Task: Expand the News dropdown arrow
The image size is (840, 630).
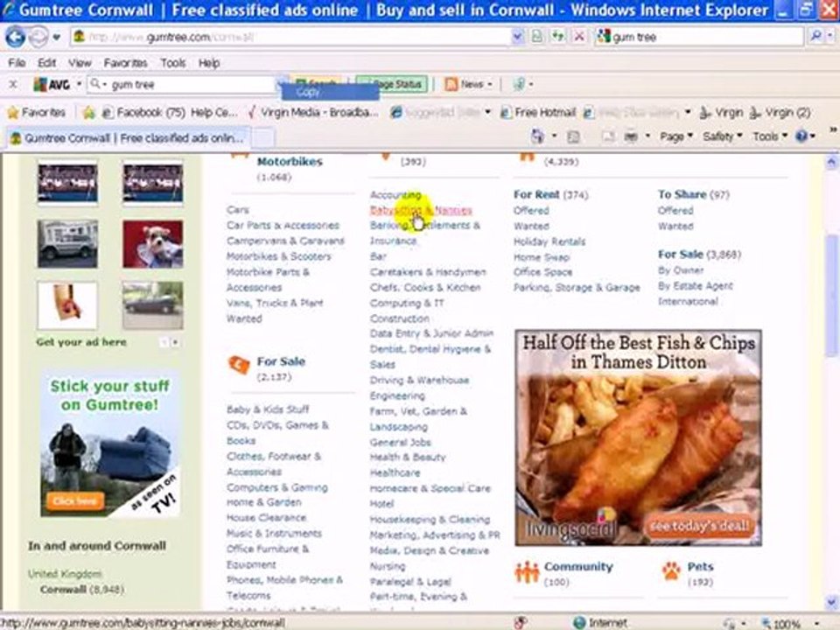Action: point(490,85)
